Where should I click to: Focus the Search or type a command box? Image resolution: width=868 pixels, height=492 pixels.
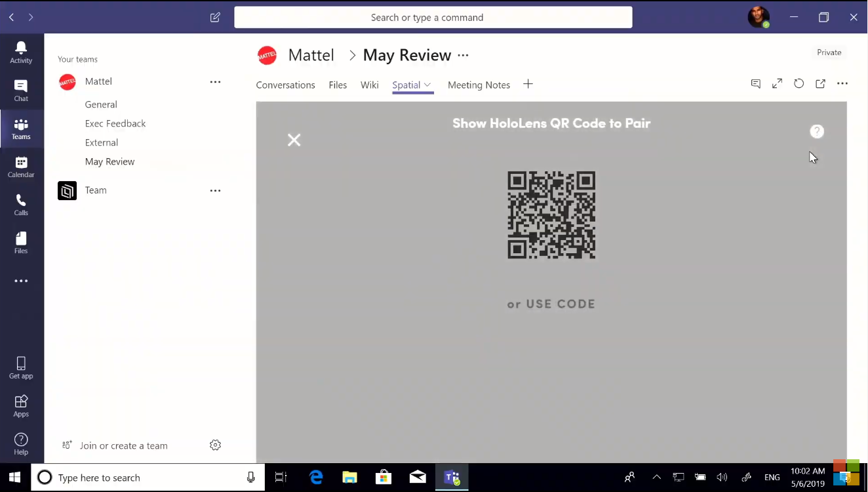[433, 17]
